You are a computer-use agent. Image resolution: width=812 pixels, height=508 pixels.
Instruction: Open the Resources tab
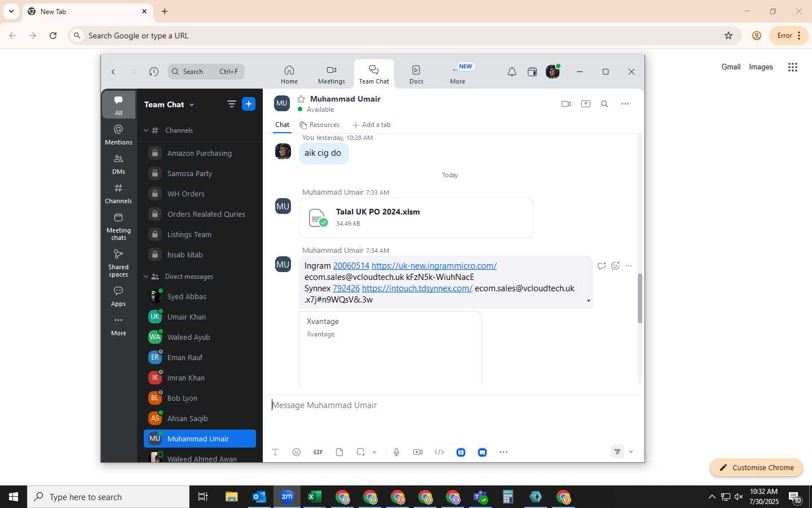click(x=320, y=125)
